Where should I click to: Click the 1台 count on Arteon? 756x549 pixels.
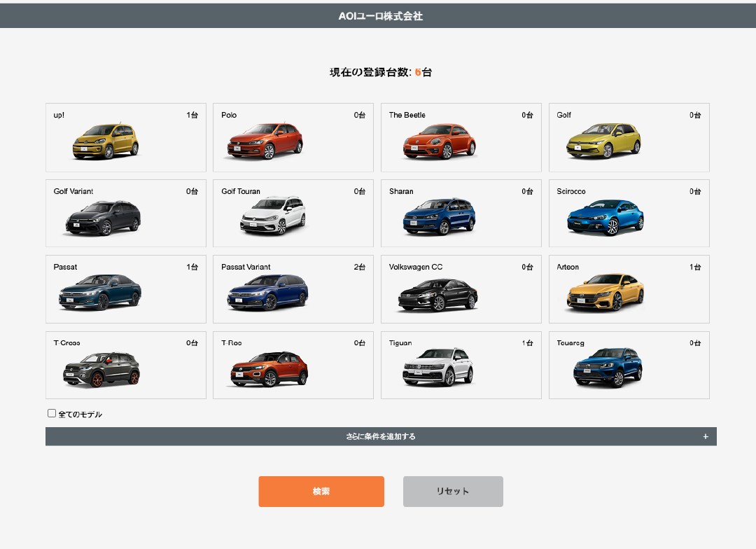[x=695, y=267]
